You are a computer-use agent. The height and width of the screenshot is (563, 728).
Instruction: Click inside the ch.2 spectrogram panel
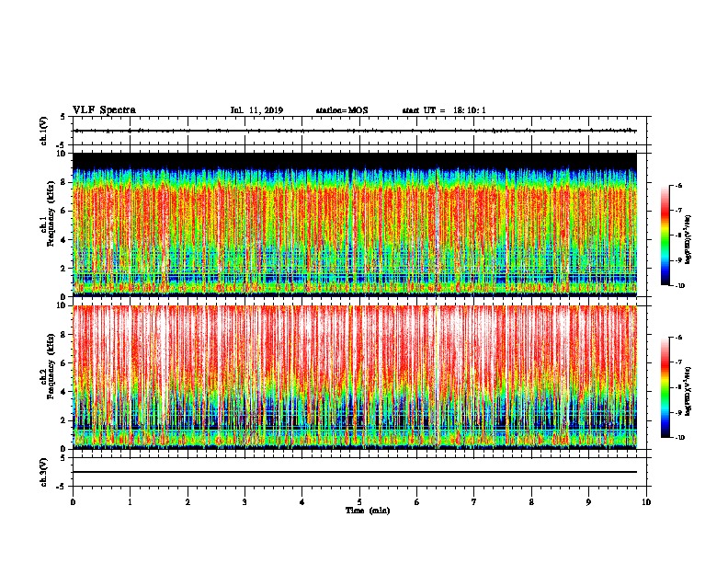[355, 377]
